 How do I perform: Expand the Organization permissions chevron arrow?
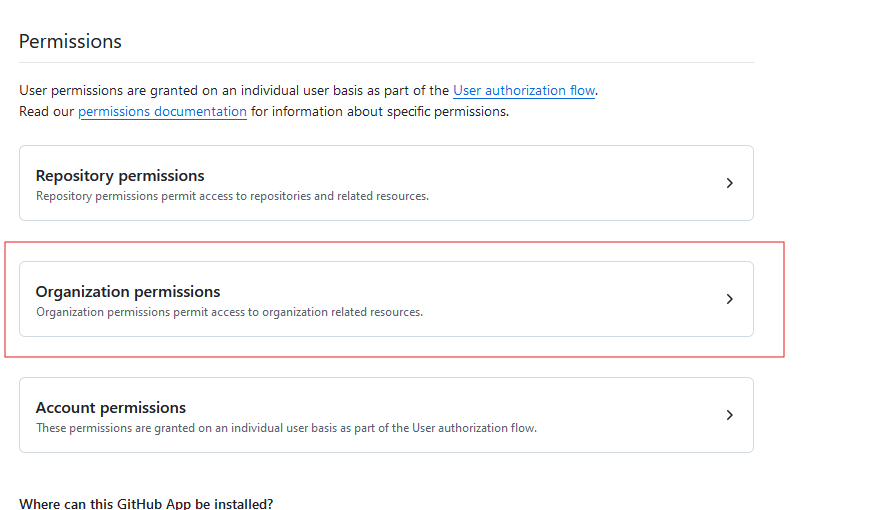pos(729,299)
